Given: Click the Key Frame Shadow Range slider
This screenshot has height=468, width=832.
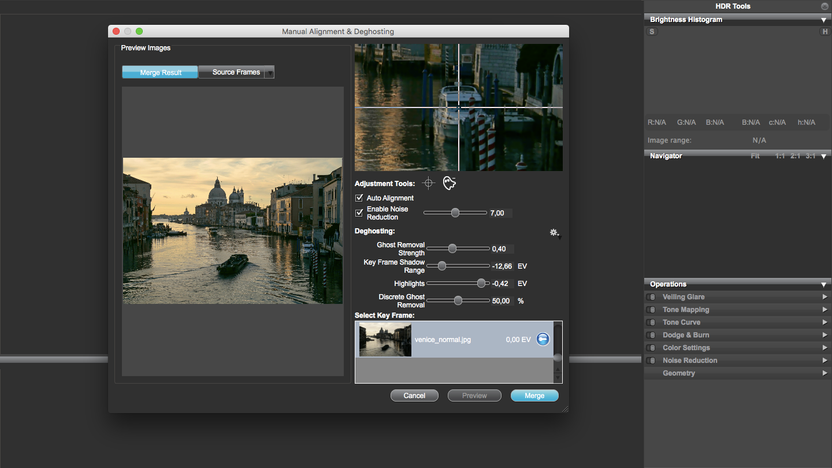Looking at the screenshot, I should (x=458, y=266).
